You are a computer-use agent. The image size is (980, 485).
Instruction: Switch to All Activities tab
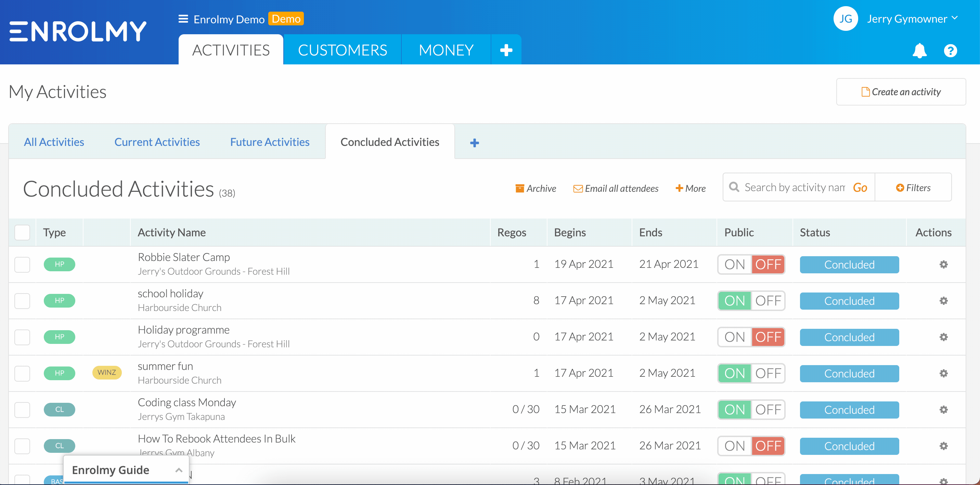(x=54, y=142)
